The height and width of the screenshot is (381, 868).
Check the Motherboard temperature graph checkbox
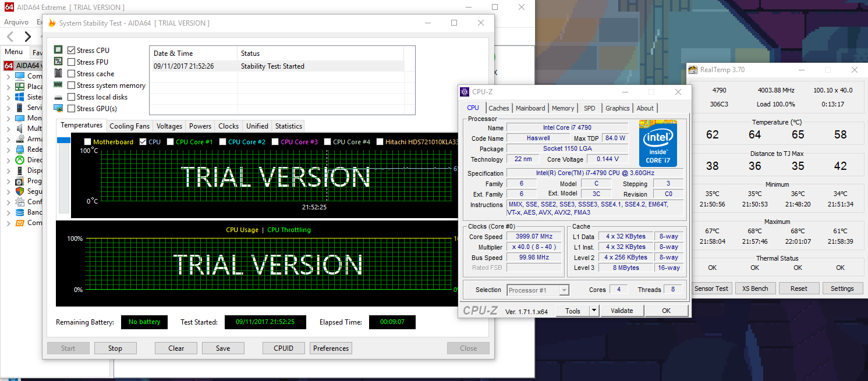[x=88, y=141]
